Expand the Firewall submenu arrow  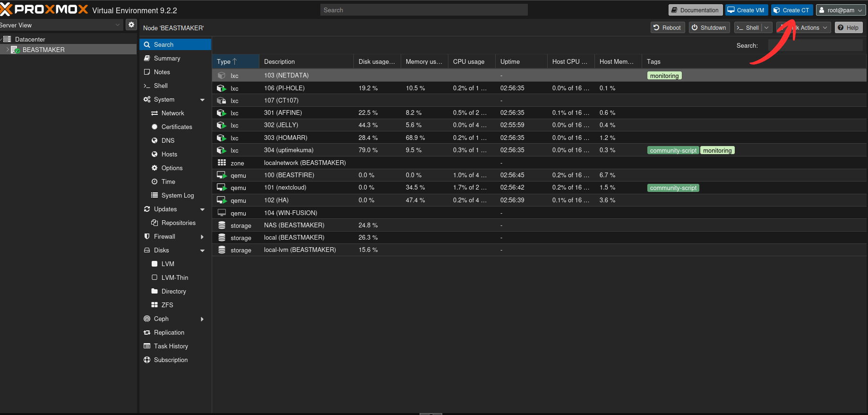(202, 237)
